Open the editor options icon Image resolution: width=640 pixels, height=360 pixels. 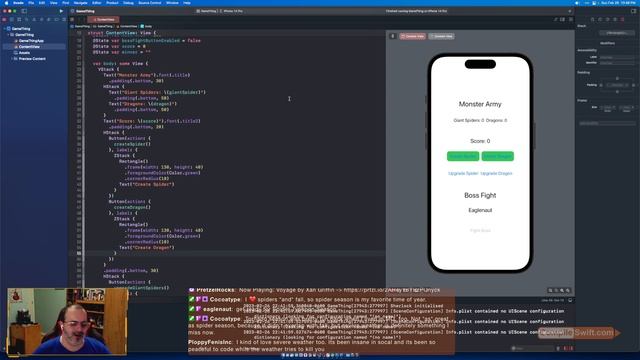point(562,19)
